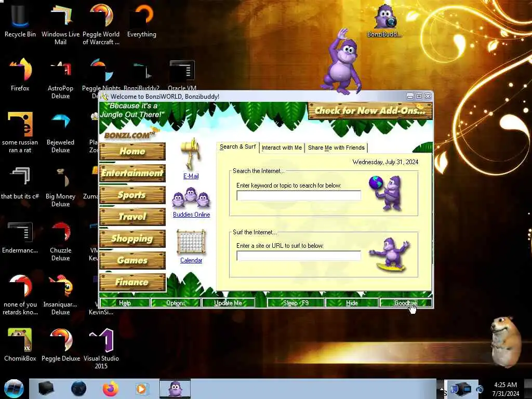The height and width of the screenshot is (399, 532).
Task: Select the Oracle VM desktop icon
Action: point(182,75)
